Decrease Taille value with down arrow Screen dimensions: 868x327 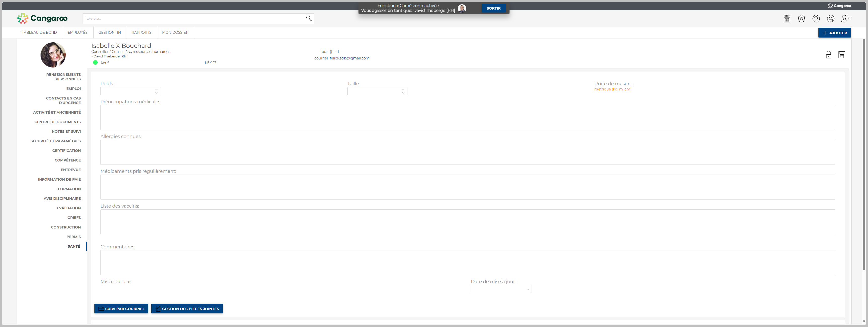click(403, 93)
